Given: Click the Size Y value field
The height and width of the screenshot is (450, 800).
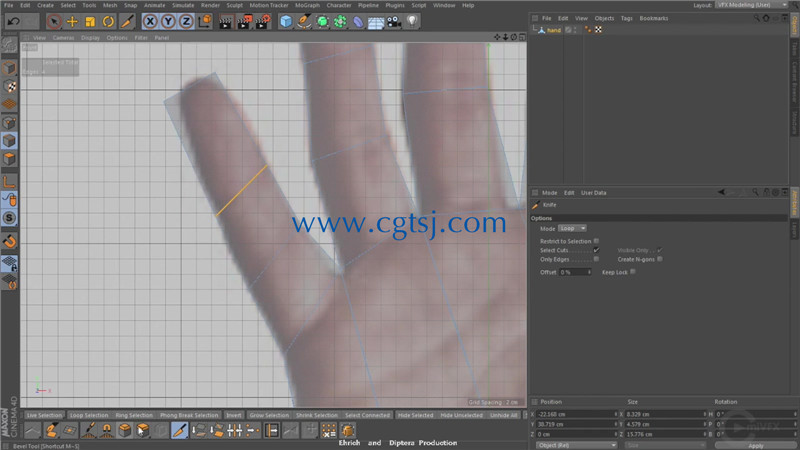Looking at the screenshot, I should (x=665, y=424).
